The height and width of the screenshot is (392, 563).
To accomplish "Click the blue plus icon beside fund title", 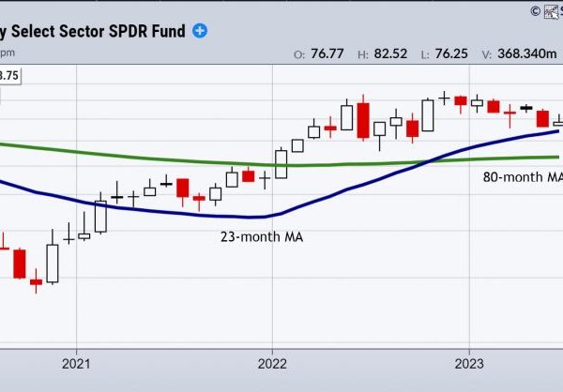I will [200, 31].
